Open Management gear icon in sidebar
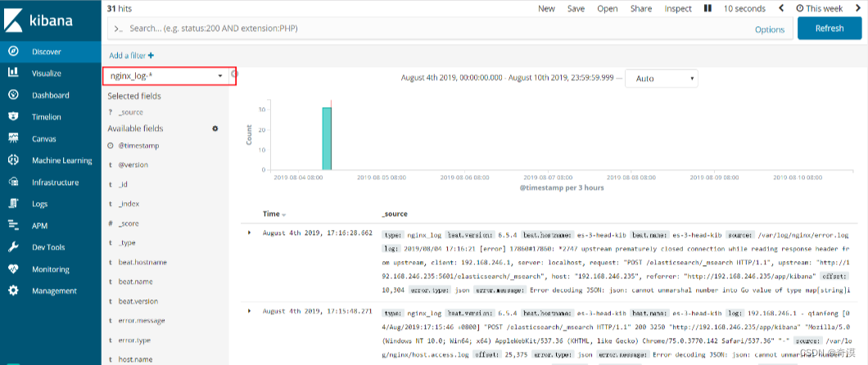Screen dimensions: 868x365 (13, 291)
